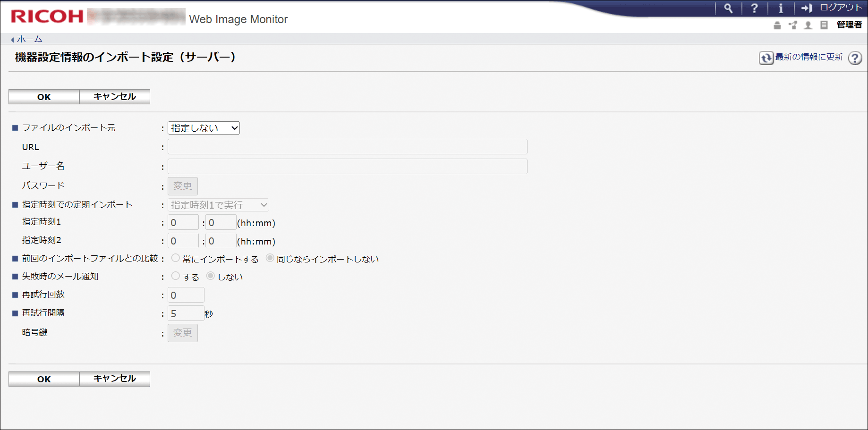Click the logout arrow icon

pos(807,8)
